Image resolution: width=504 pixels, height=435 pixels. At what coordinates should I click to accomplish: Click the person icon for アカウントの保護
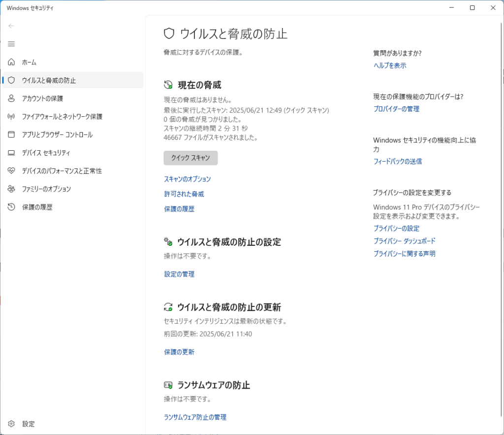tap(11, 99)
